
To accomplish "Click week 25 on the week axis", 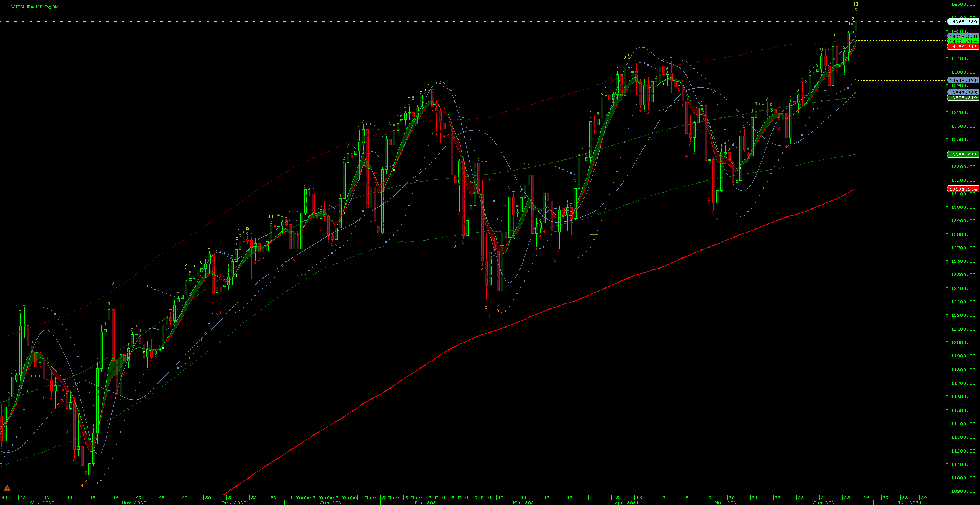I will click(847, 498).
